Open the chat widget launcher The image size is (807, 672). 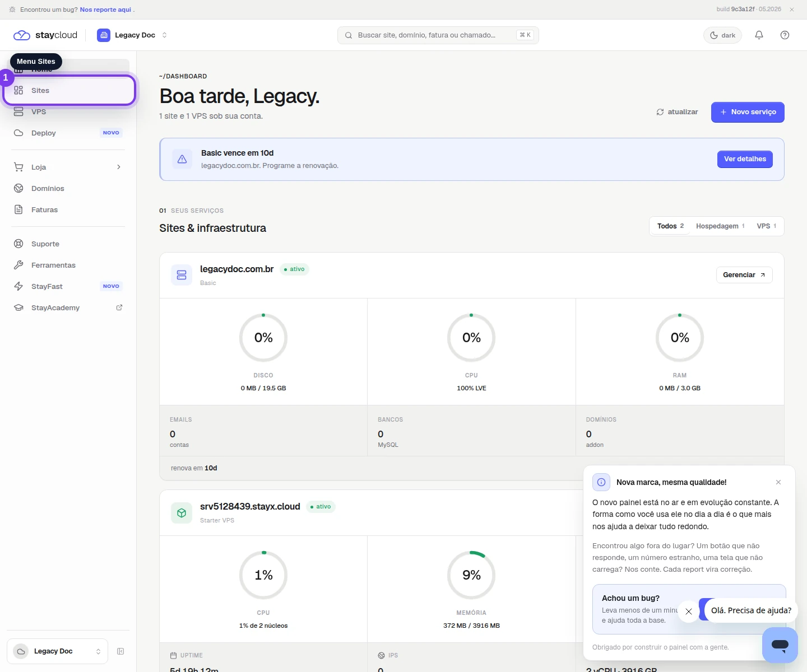780,645
